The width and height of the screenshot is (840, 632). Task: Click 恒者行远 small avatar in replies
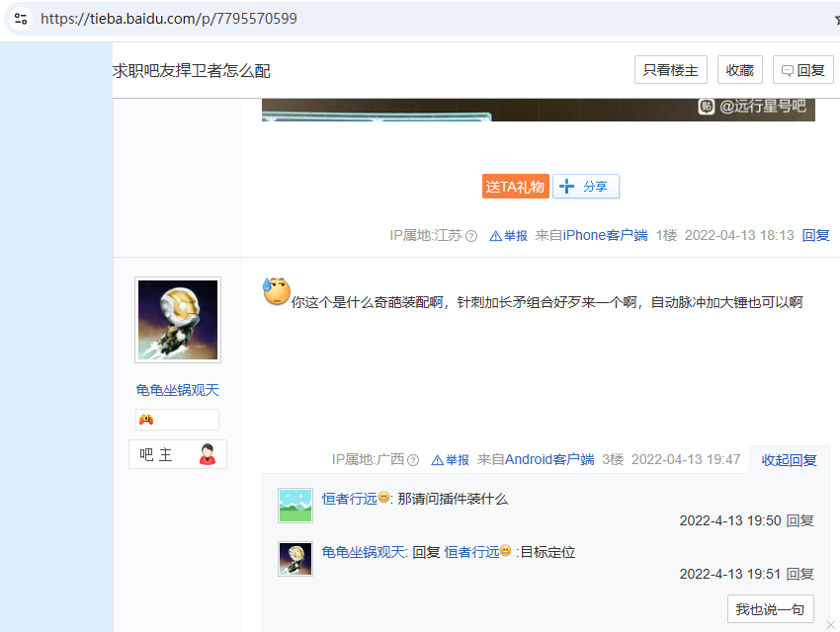point(295,505)
